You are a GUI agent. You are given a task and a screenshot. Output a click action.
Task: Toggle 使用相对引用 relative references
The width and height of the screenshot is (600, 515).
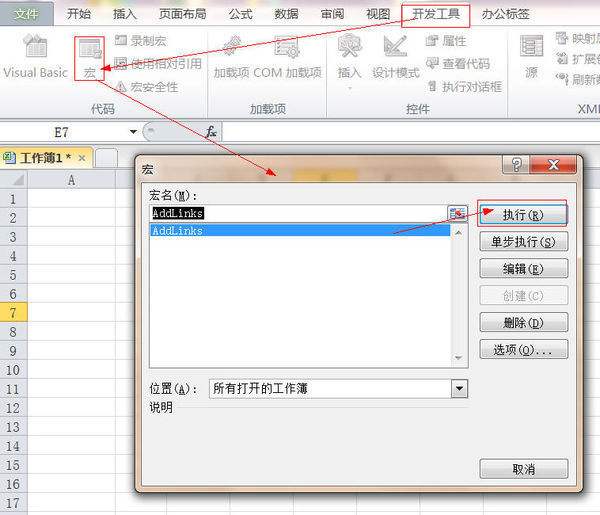click(x=158, y=64)
